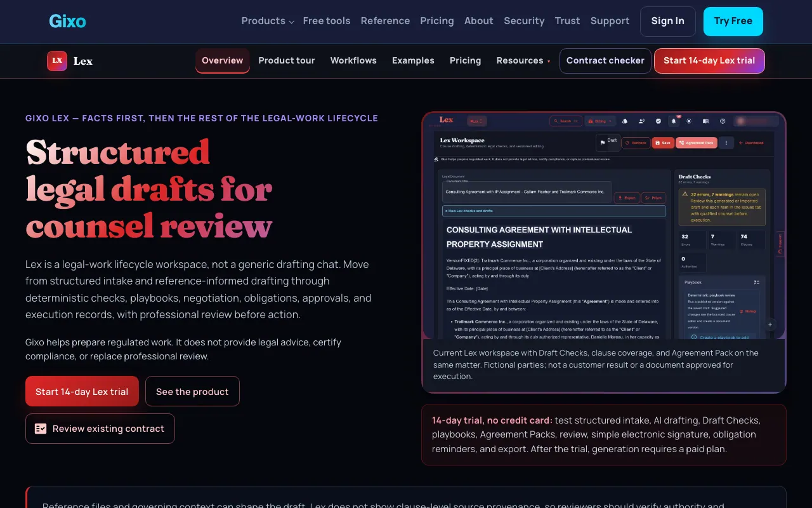Click the Export button in workspace preview
The width and height of the screenshot is (812, 508).
pos(627,197)
